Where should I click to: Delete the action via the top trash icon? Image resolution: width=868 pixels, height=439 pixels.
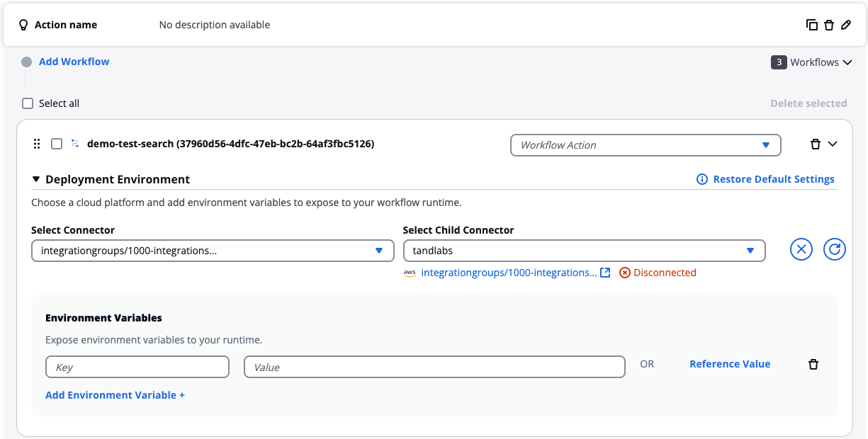click(x=829, y=24)
